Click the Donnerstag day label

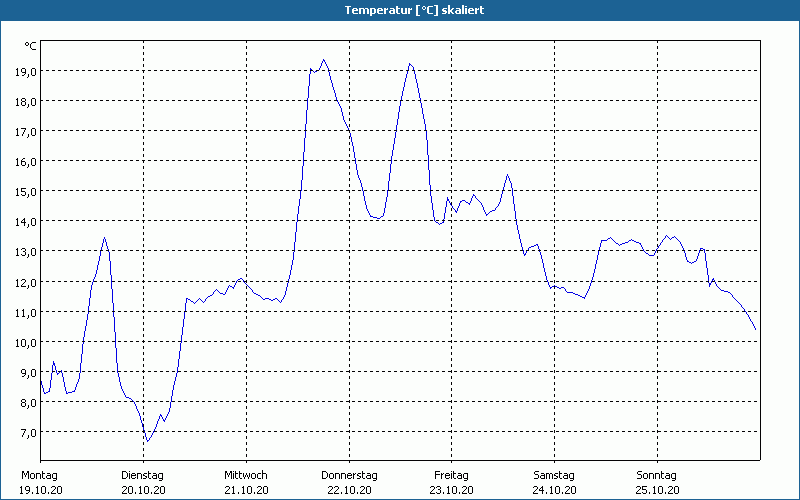349,476
